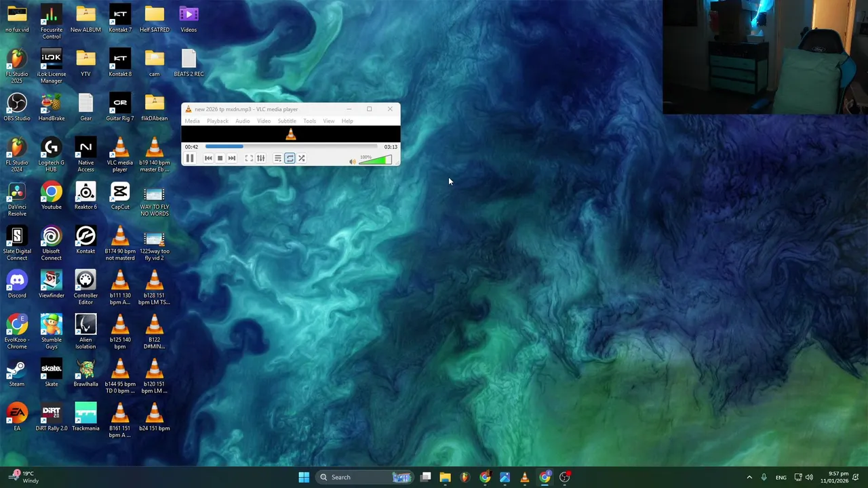Seek within the VLC playback progress bar
Screen dimensions: 868x488
tap(291, 146)
